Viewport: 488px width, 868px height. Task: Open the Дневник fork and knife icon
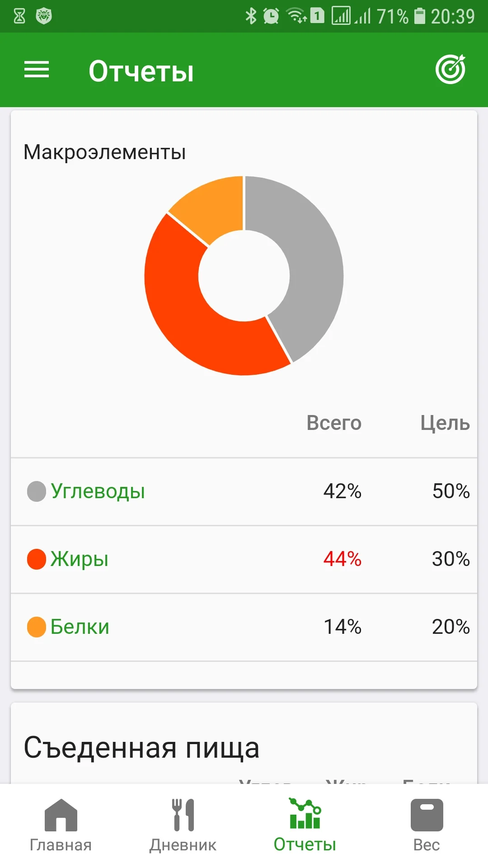pyautogui.click(x=183, y=815)
